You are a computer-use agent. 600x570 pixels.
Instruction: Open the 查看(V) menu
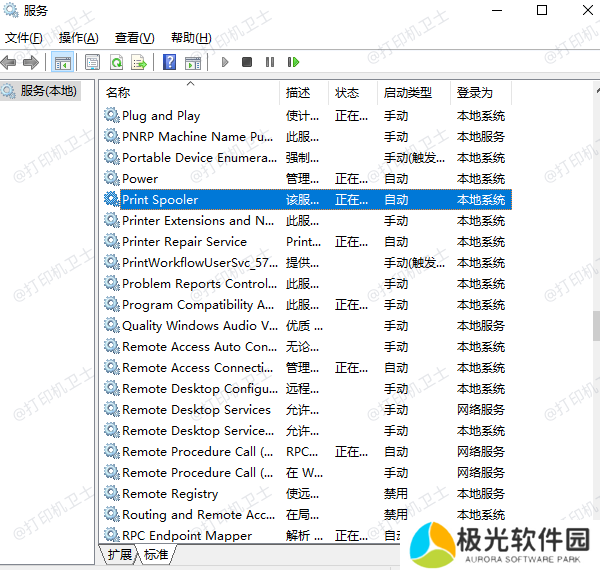click(134, 38)
